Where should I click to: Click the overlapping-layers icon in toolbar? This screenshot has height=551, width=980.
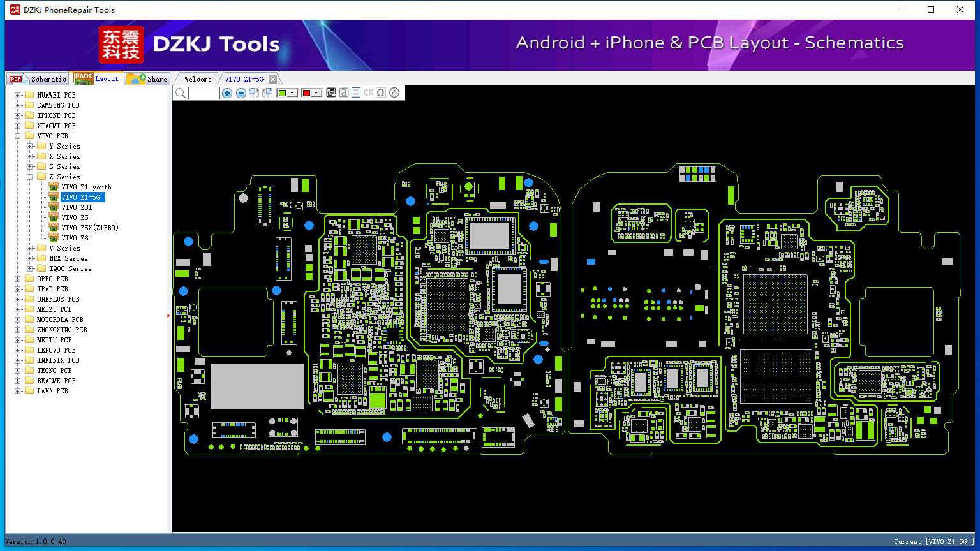click(330, 93)
